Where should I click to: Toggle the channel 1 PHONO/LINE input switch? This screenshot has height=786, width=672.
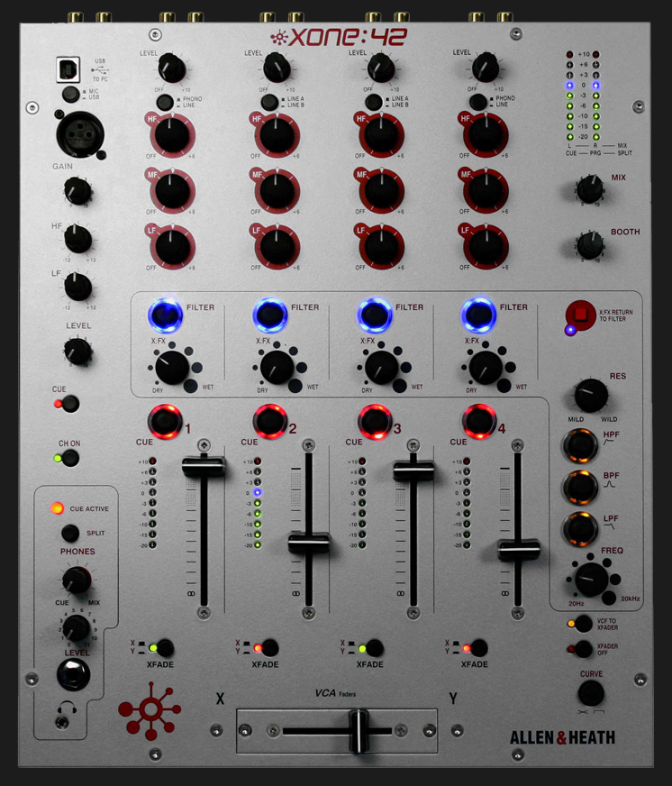tap(165, 102)
